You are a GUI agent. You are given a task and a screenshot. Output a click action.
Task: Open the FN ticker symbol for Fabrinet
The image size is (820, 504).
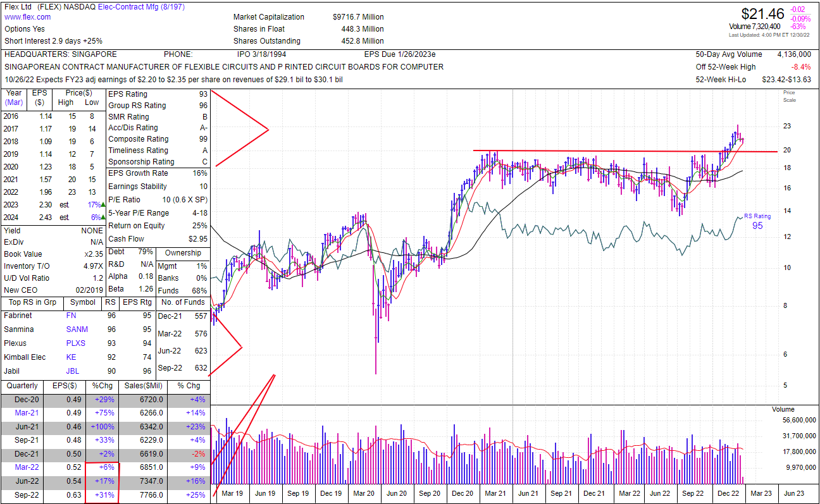(x=71, y=316)
